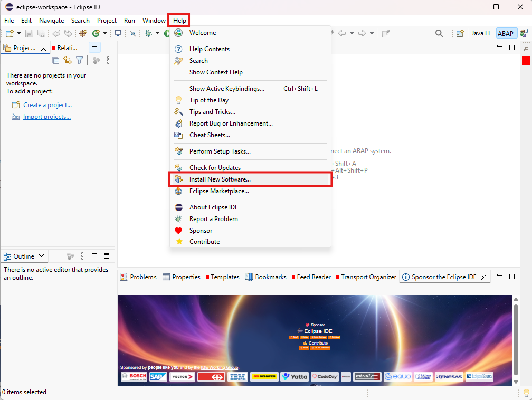Switch to the Java EE perspective
This screenshot has width=532, height=400.
(481, 33)
